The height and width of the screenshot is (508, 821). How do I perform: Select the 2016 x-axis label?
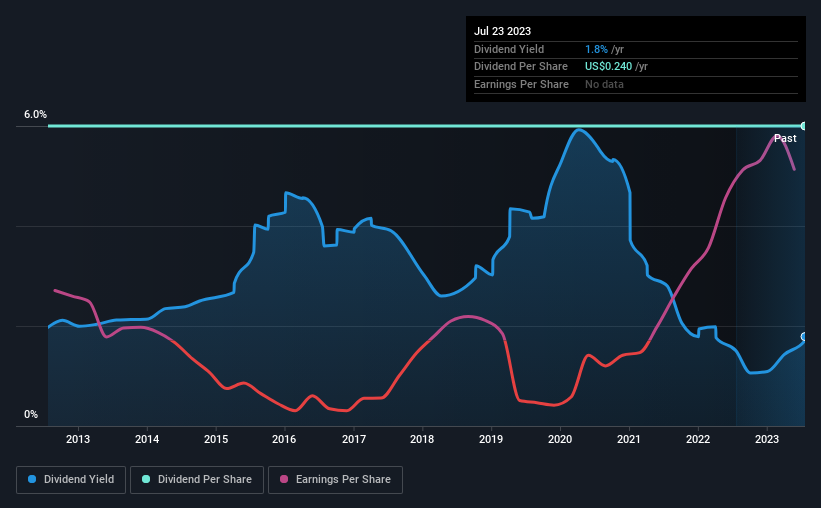(x=284, y=439)
